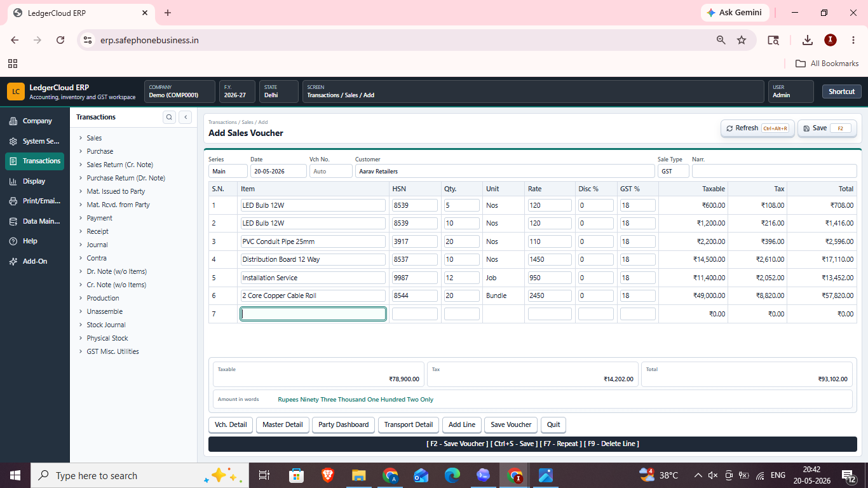Open Sale Type field showing GST
This screenshot has height=488, width=868.
click(674, 171)
